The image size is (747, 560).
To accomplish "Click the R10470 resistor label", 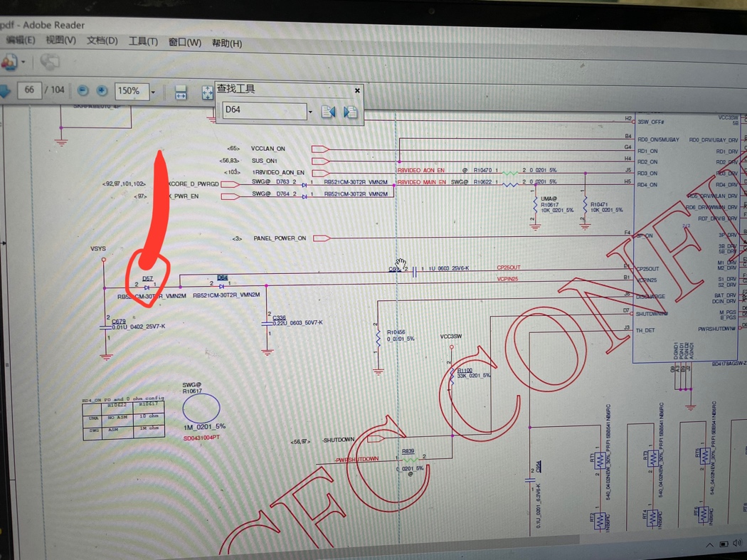I will [x=482, y=170].
